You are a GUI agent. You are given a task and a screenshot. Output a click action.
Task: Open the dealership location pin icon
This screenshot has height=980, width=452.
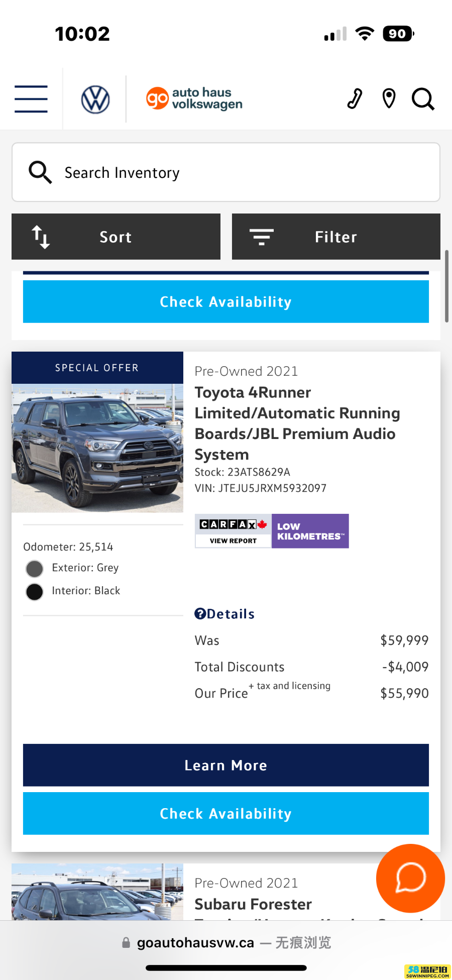(x=389, y=98)
